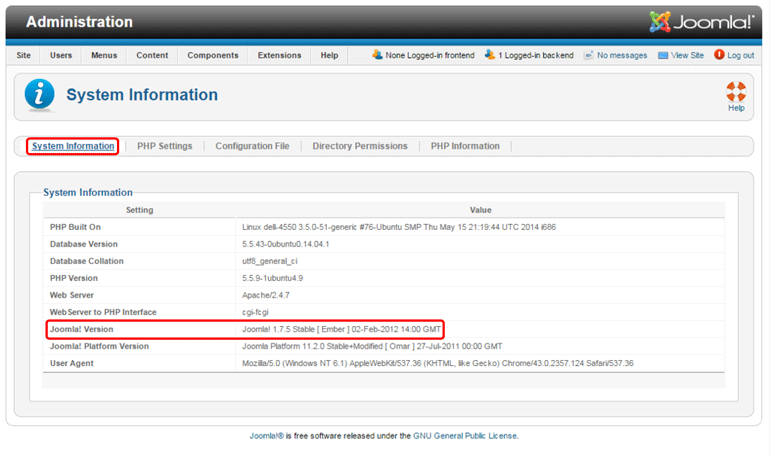The image size is (770, 456).
Task: Open the Site menu
Action: click(24, 56)
